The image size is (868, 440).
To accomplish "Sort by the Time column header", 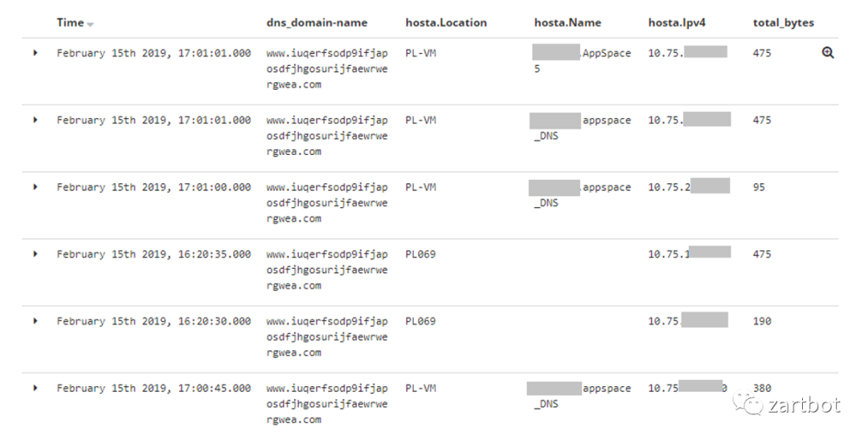I will pos(70,22).
